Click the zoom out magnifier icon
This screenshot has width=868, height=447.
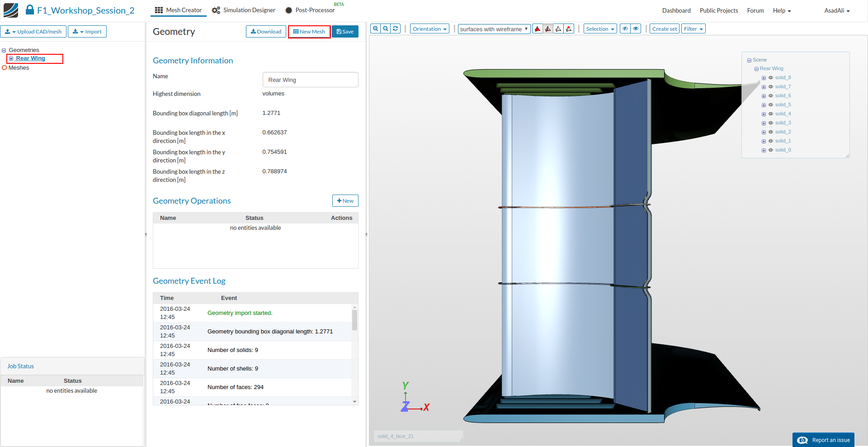click(386, 29)
